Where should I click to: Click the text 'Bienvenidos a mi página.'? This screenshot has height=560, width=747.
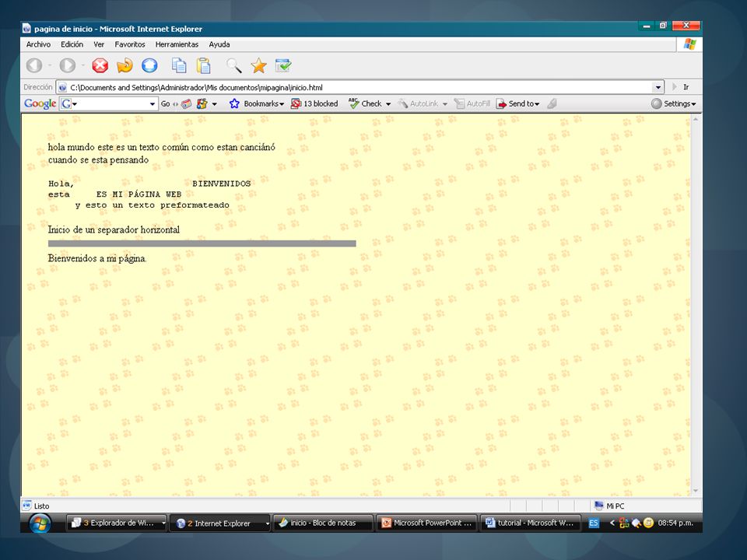(97, 258)
